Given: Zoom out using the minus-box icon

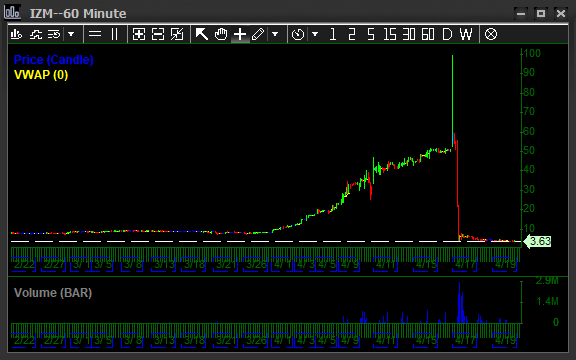Looking at the screenshot, I should click(x=158, y=35).
